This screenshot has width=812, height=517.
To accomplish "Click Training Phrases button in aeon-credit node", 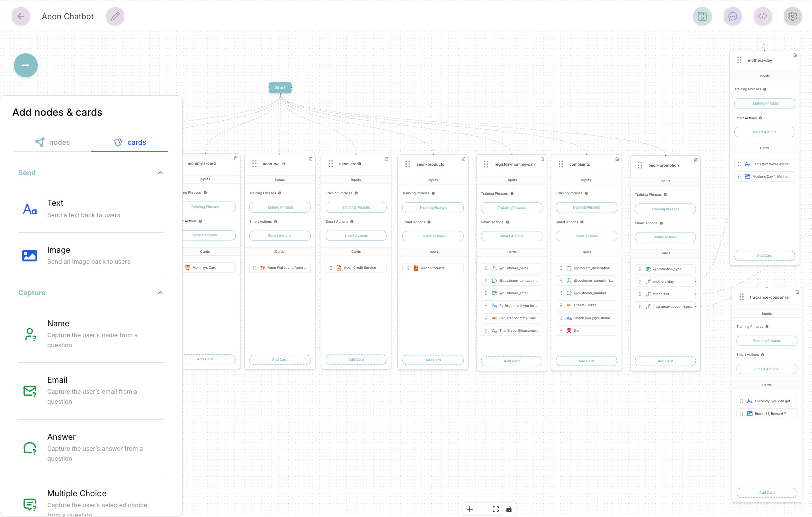I will click(356, 208).
